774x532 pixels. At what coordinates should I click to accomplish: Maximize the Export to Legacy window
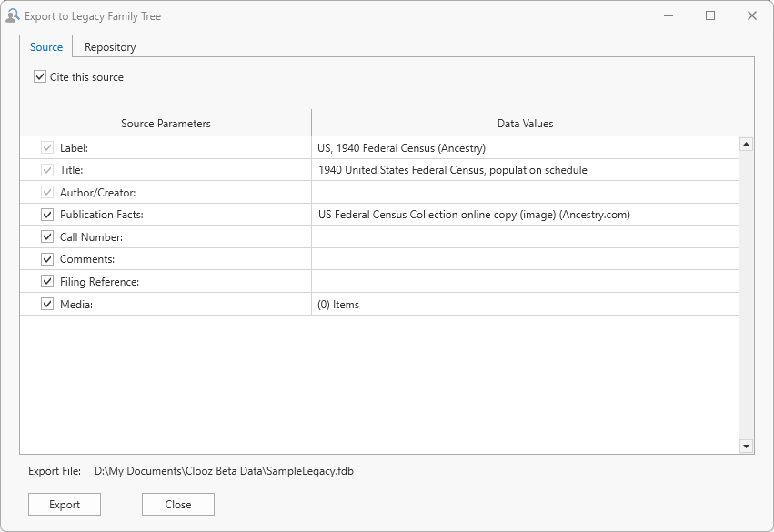pyautogui.click(x=710, y=15)
